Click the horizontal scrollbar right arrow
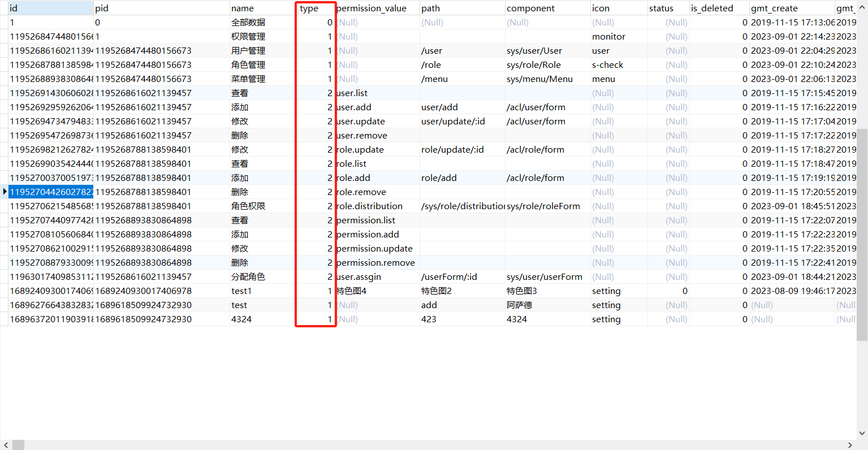868x450 pixels. [850, 445]
